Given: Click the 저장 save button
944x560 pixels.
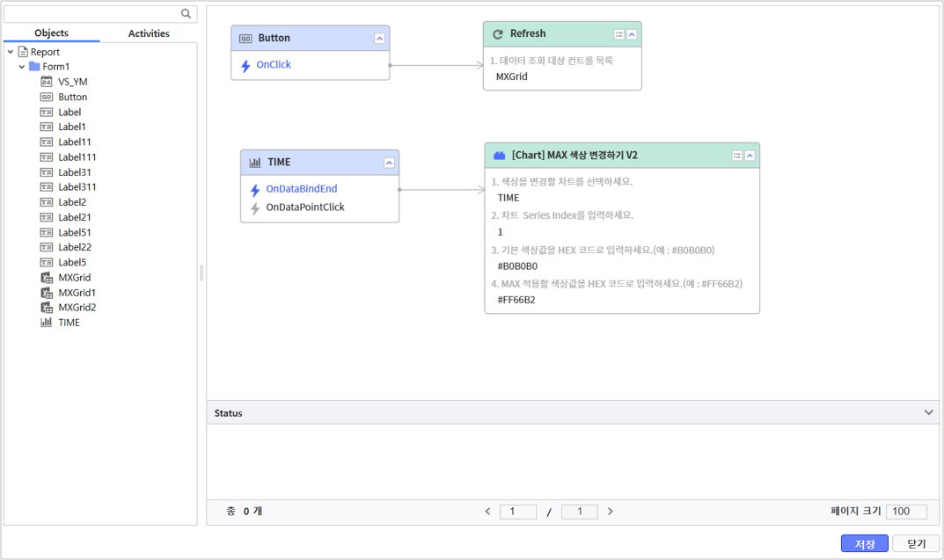Looking at the screenshot, I should pyautogui.click(x=864, y=544).
